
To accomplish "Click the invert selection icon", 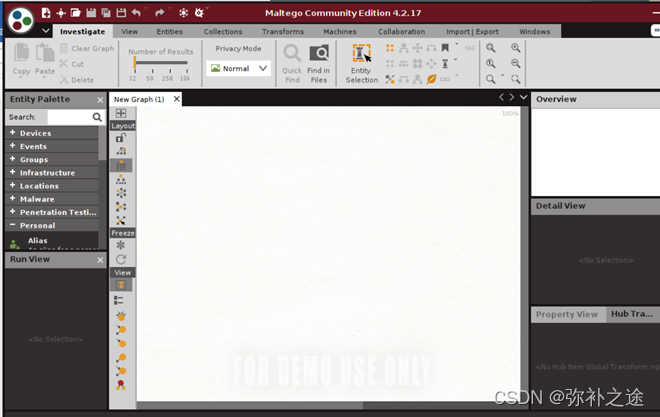I will (390, 79).
